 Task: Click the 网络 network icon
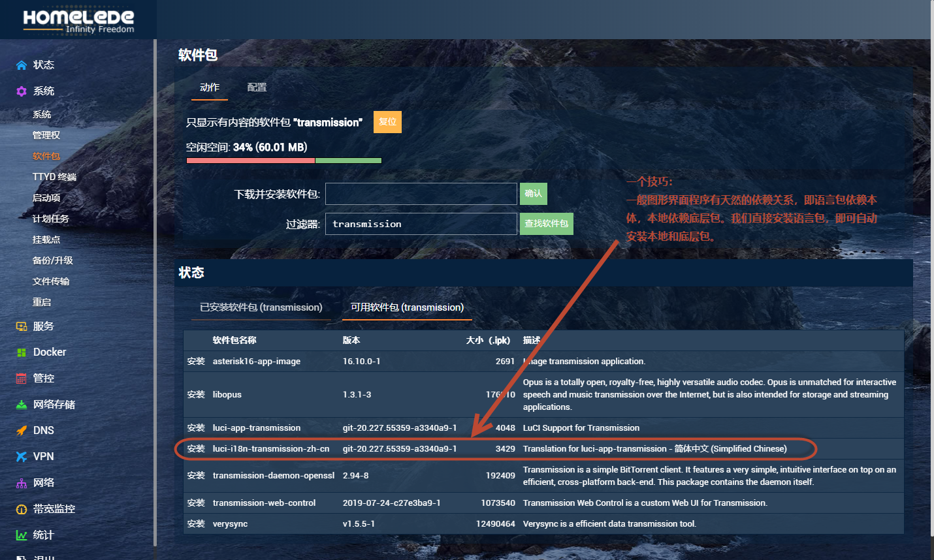click(x=22, y=482)
